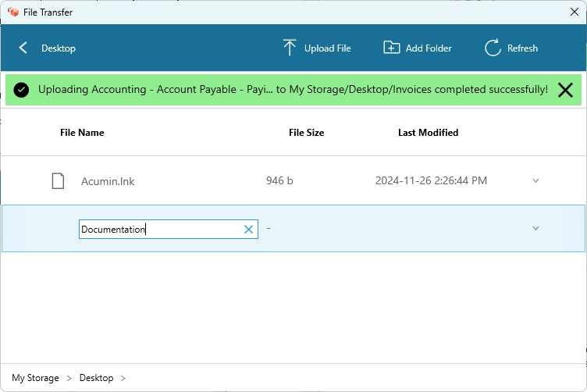Expand options for the new folder row

[535, 228]
